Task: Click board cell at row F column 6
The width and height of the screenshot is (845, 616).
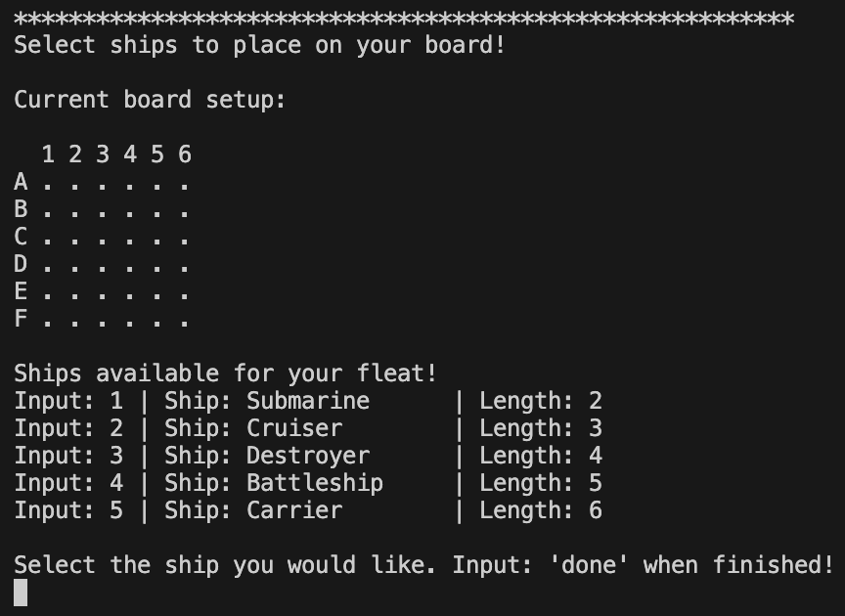Action: coord(185,324)
